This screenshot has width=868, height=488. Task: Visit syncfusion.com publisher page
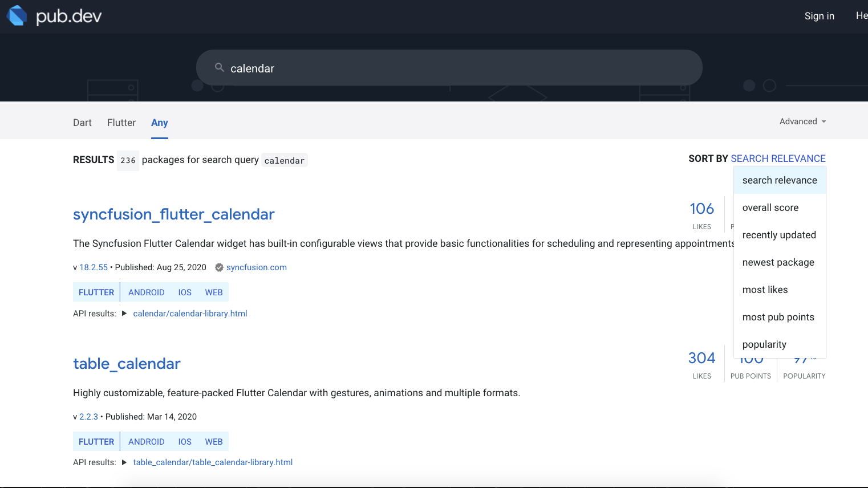[257, 267]
